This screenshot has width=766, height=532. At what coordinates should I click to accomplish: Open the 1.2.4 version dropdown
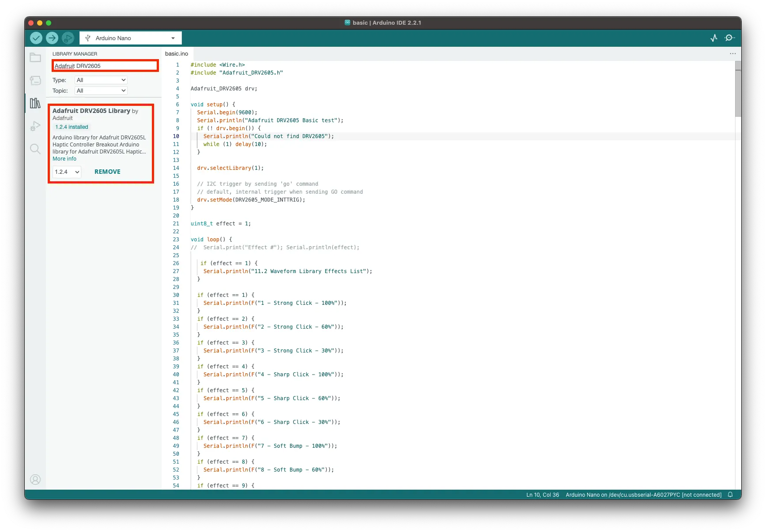coord(67,172)
